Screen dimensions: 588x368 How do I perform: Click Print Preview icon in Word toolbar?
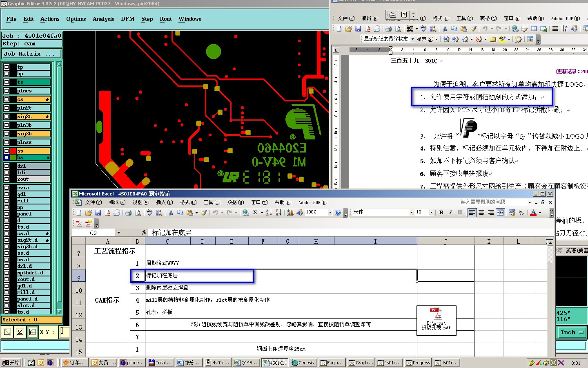398,29
